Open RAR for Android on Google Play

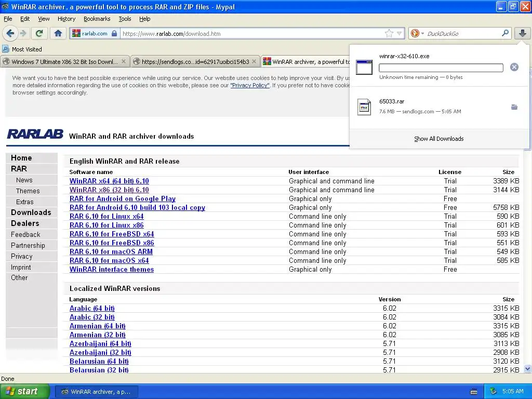(123, 198)
